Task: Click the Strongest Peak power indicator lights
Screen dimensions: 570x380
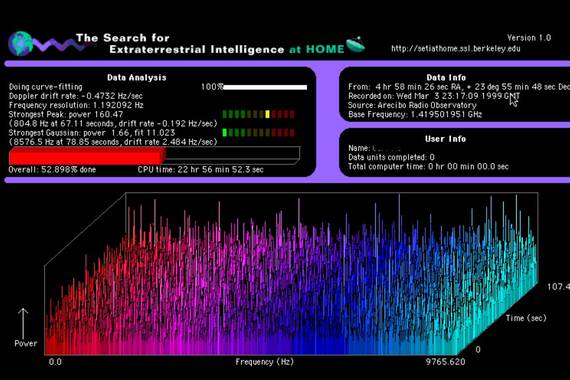Action: click(x=258, y=115)
